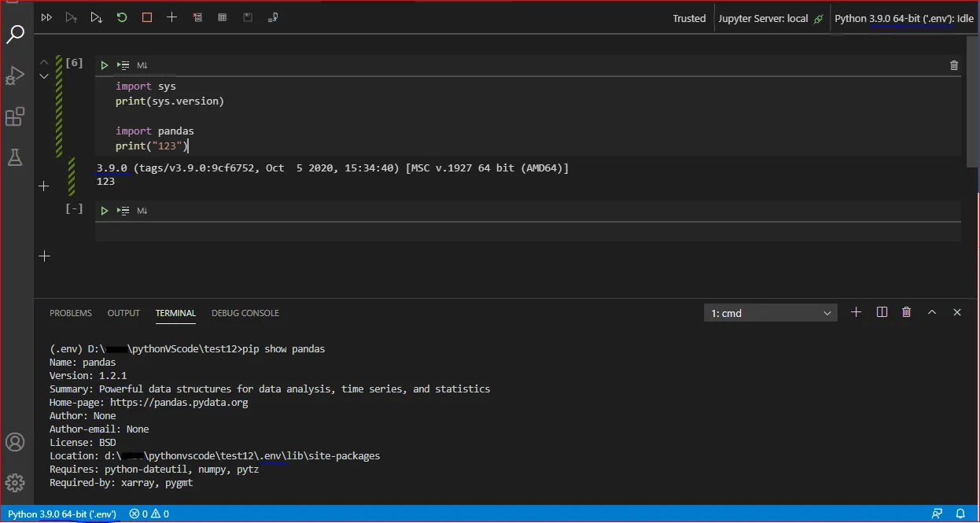
Task: Click Jupyter Server: local
Action: click(770, 18)
